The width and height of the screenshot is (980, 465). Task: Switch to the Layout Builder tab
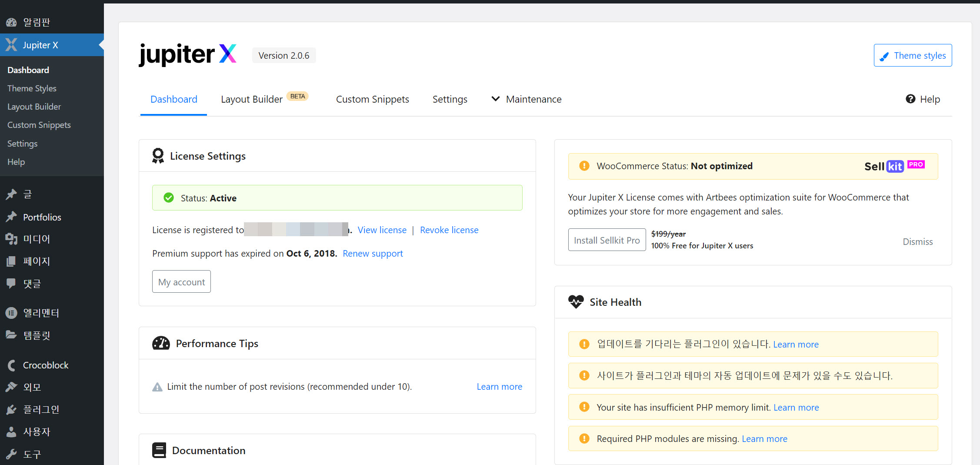[251, 99]
